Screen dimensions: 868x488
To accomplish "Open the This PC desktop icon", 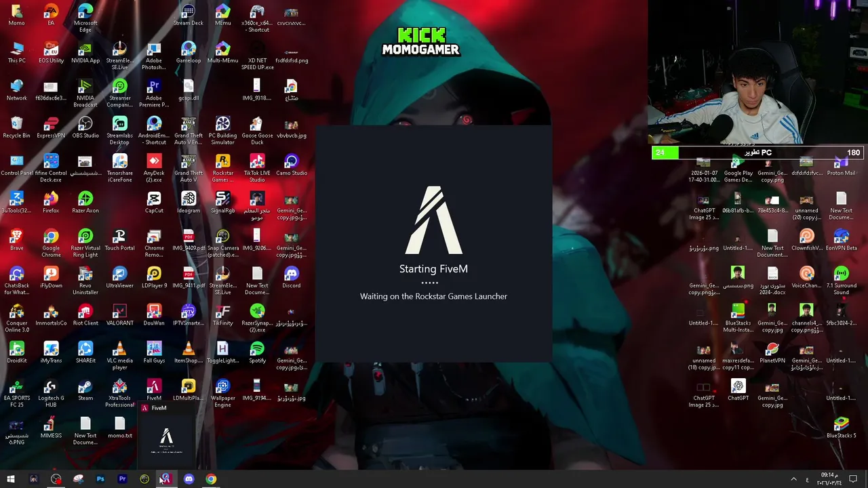I will pos(16,53).
